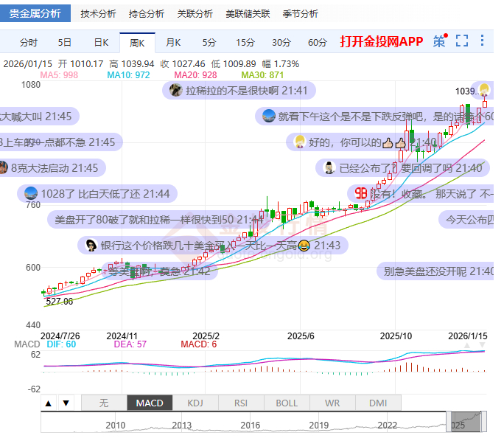This screenshot has height=441, width=504.
Task: Click the 2016 mark on the overview timeline
Action: (251, 426)
